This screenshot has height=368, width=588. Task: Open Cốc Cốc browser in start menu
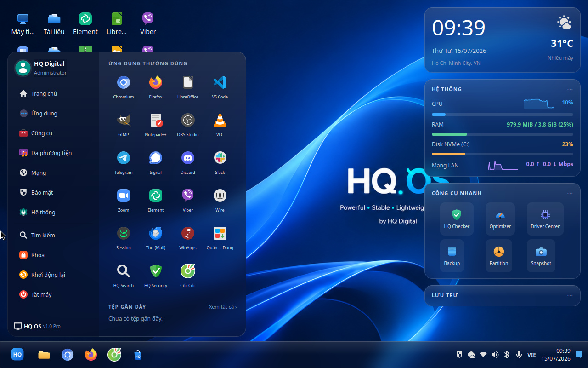[x=188, y=276]
